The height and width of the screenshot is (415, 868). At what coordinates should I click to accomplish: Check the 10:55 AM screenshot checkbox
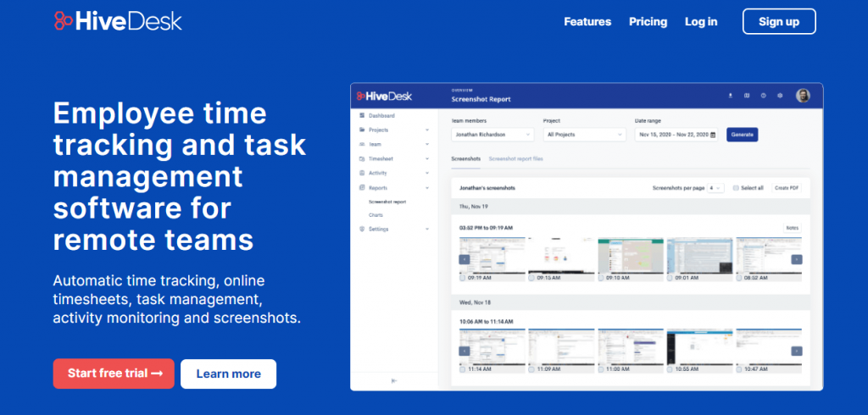click(670, 369)
